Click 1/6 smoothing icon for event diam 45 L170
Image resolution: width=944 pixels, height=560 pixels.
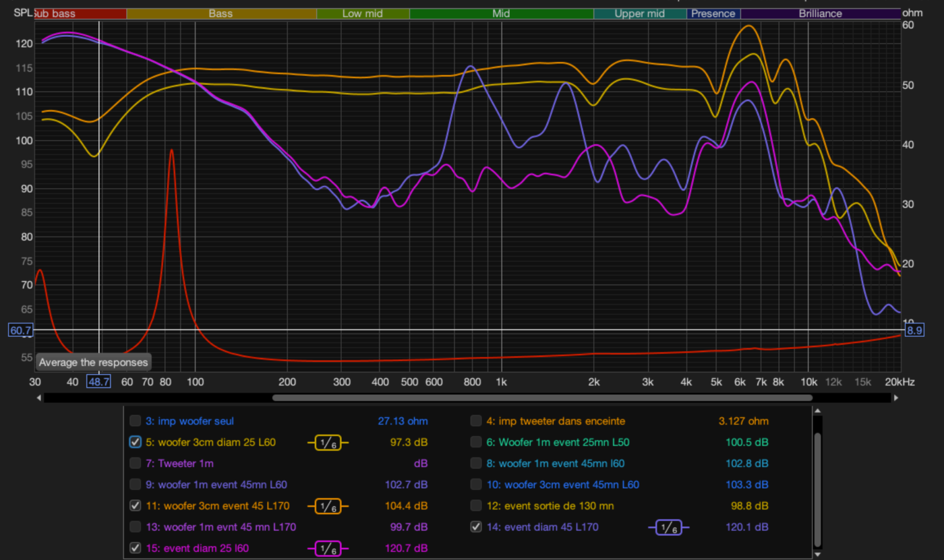(x=668, y=527)
